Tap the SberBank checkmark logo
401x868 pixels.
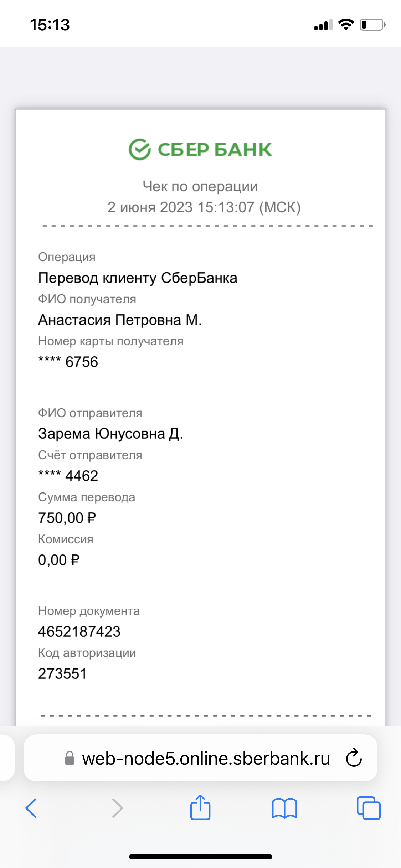click(x=139, y=149)
